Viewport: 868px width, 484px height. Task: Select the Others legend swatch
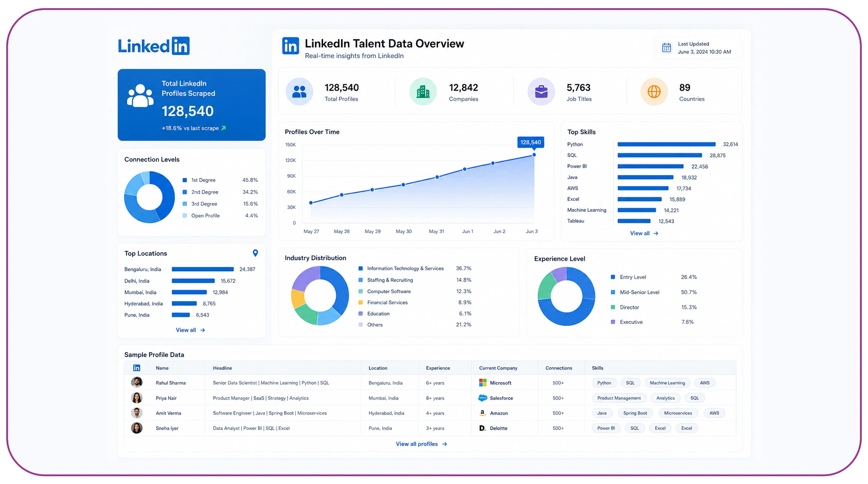click(x=361, y=325)
